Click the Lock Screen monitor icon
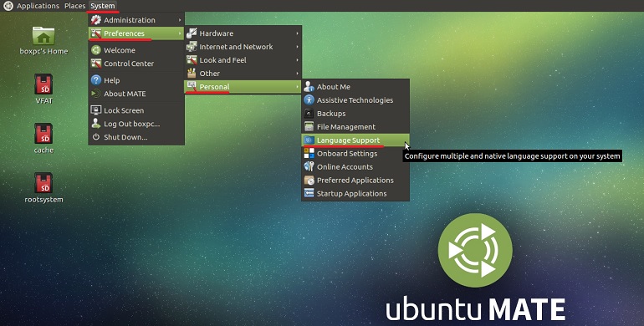Screen dimensions: 644x326 coord(96,110)
